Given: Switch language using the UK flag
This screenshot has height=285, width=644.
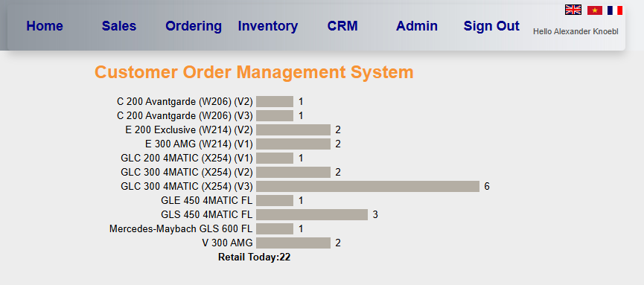Looking at the screenshot, I should [x=573, y=10].
